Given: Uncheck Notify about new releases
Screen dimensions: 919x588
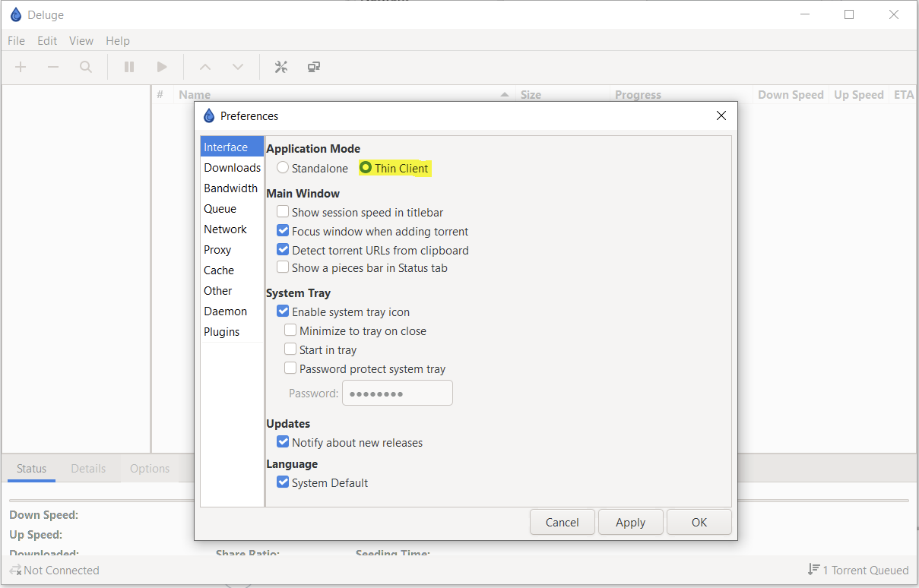Looking at the screenshot, I should [283, 442].
